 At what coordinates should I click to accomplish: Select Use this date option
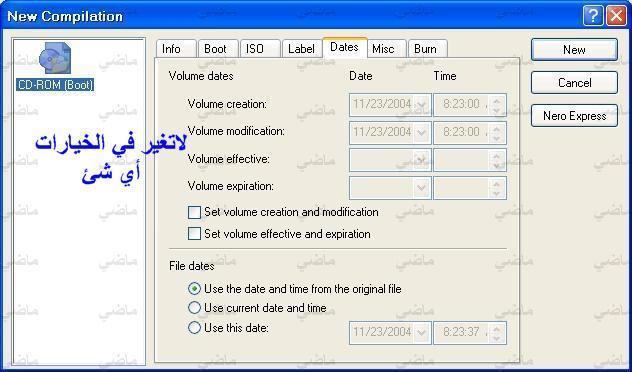(194, 327)
